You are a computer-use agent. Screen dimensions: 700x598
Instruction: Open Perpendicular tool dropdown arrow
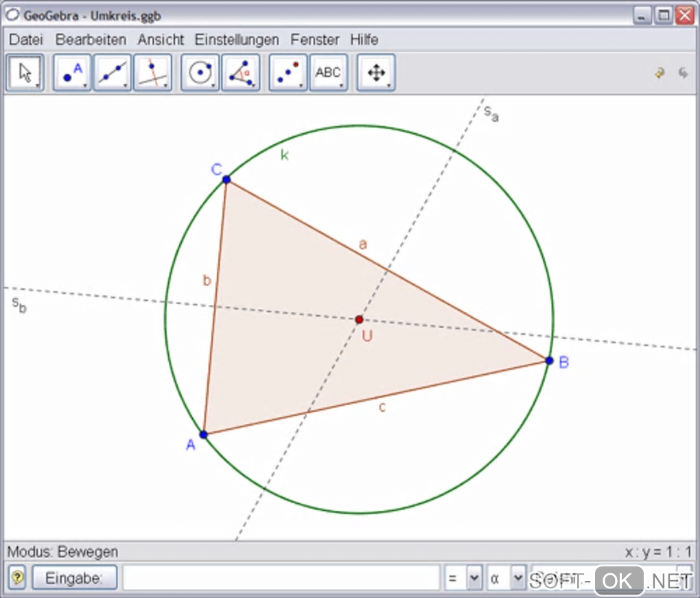(165, 85)
